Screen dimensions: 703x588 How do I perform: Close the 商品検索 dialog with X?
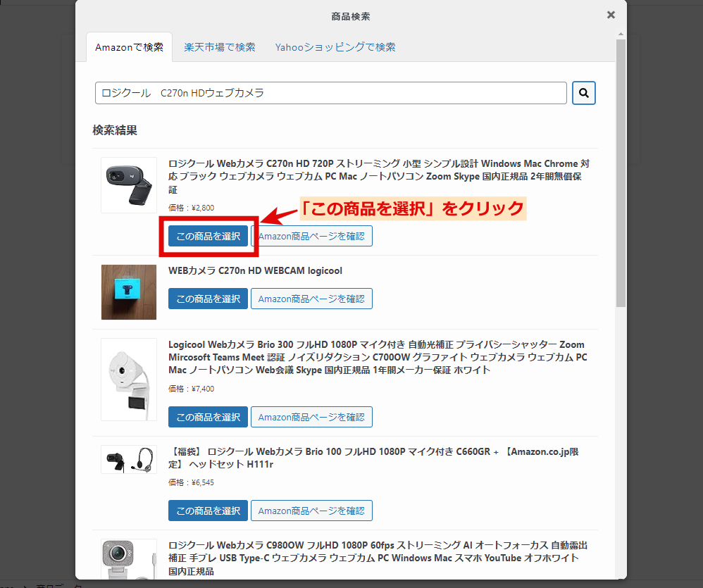611,15
